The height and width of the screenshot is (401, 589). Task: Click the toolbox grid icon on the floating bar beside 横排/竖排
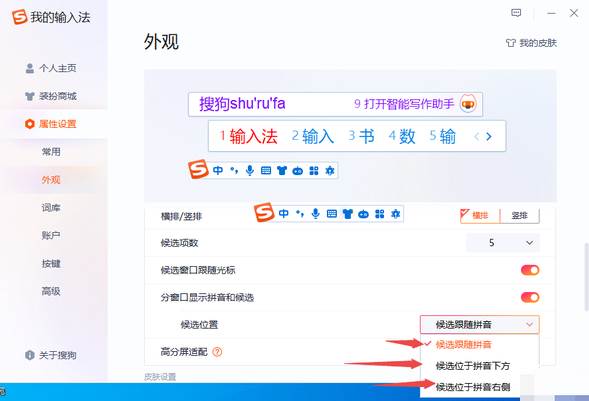click(x=380, y=214)
